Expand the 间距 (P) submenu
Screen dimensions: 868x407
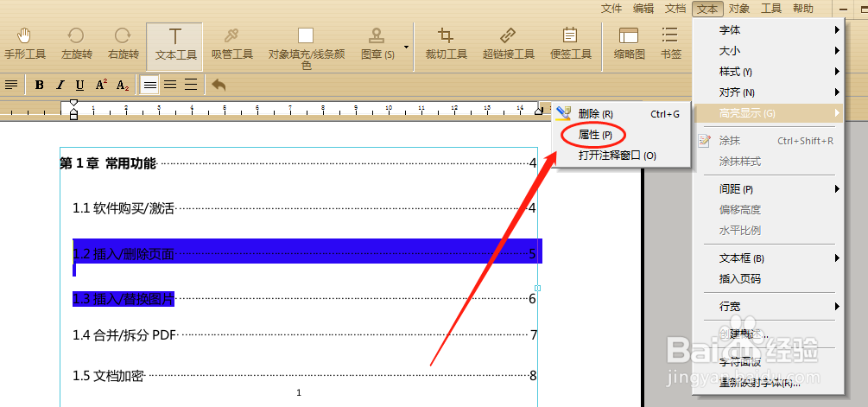768,189
